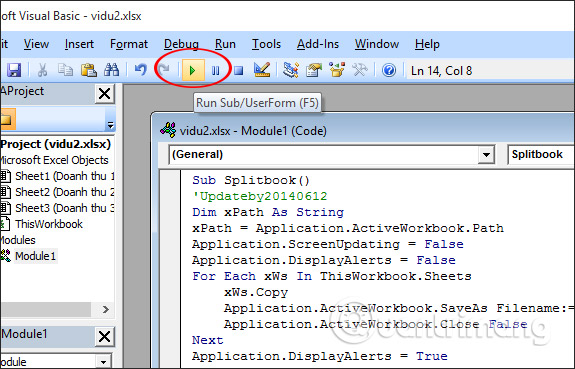Pause execution with the Break icon
The height and width of the screenshot is (369, 575).
click(x=216, y=70)
